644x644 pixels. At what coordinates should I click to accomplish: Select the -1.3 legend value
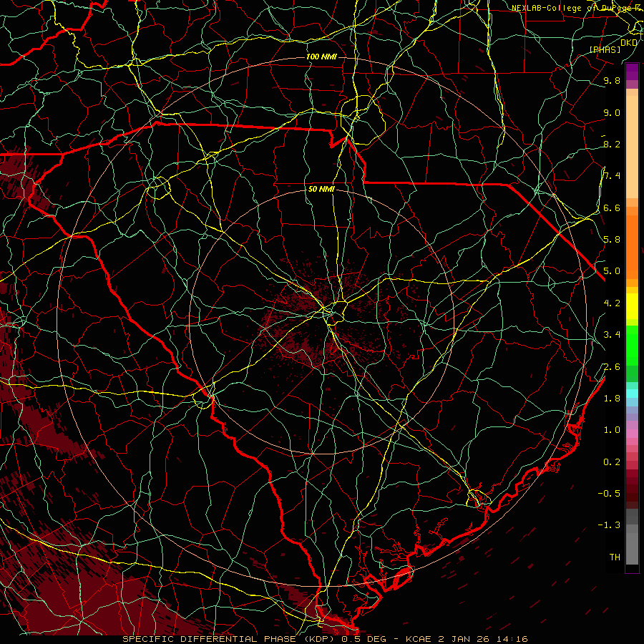click(609, 525)
